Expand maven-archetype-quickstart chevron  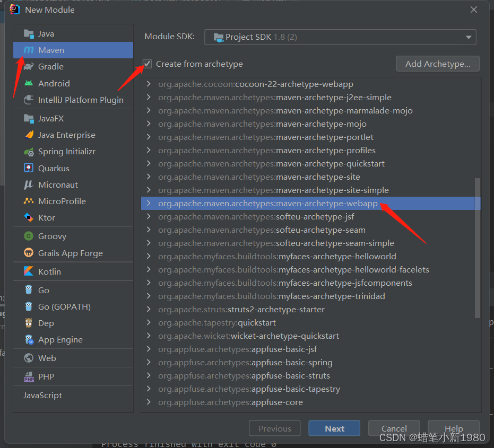tap(149, 163)
